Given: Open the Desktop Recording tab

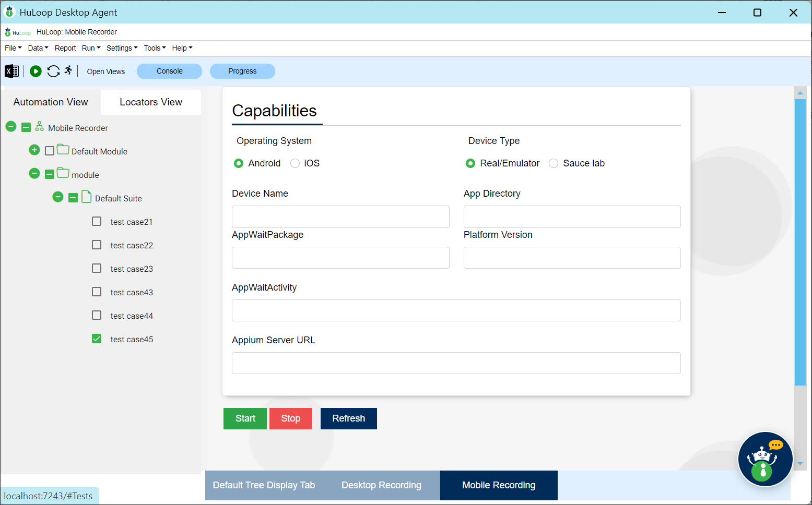Looking at the screenshot, I should pos(381,485).
